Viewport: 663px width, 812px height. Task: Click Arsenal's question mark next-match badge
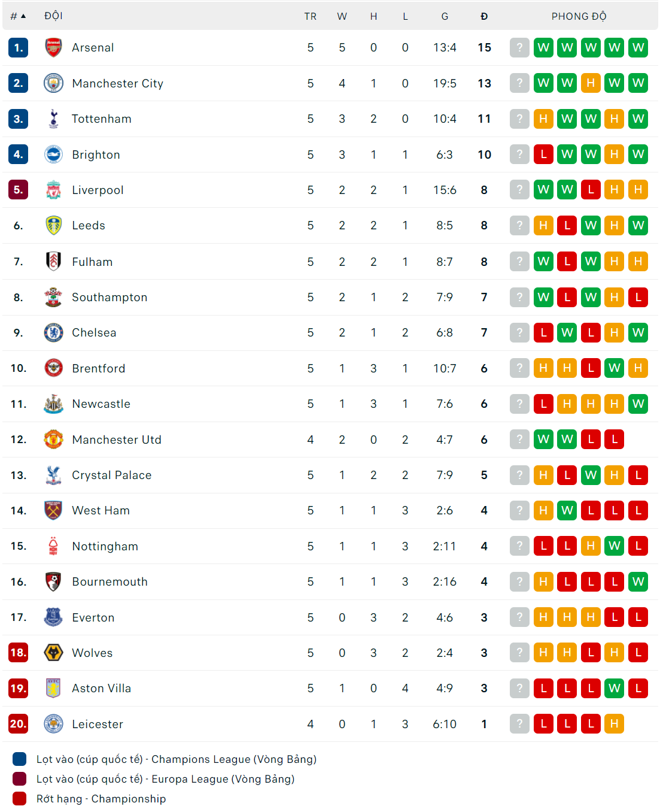click(x=519, y=47)
